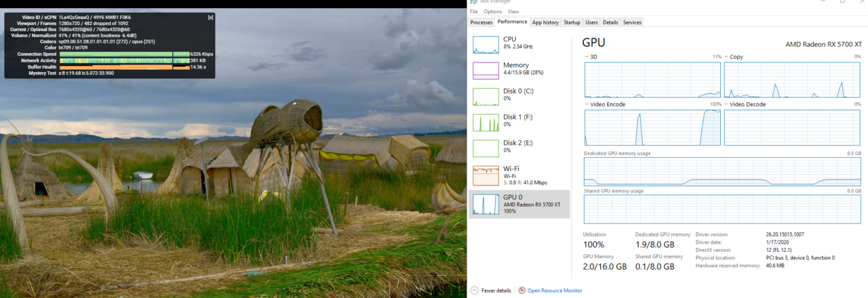
Task: Click the empty Video Decode graph
Action: (793, 127)
